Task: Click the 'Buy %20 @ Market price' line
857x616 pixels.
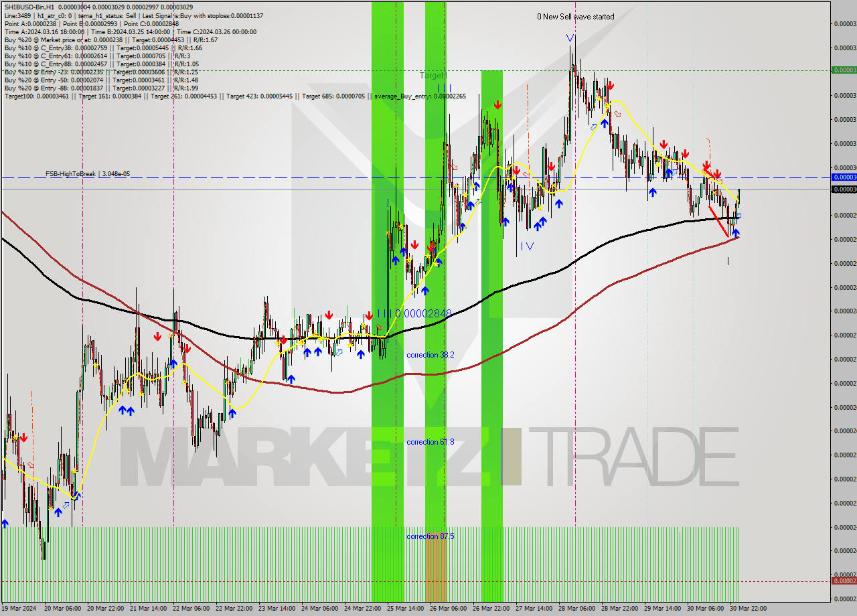Action: pyautogui.click(x=110, y=40)
